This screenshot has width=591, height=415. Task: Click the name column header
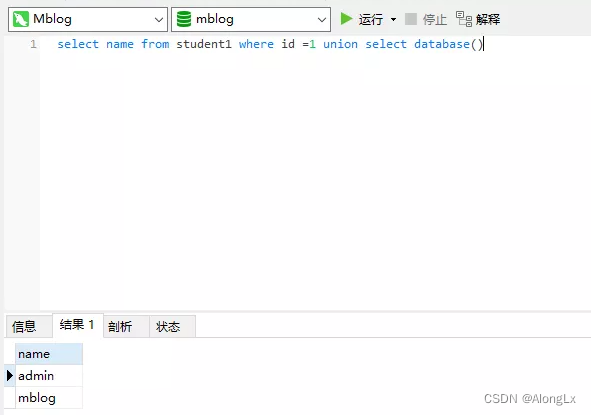[x=49, y=354]
